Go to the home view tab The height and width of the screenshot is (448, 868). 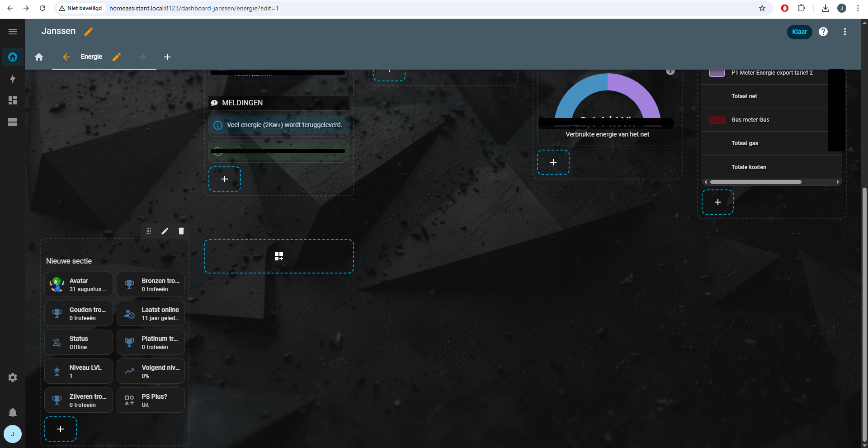click(x=39, y=57)
